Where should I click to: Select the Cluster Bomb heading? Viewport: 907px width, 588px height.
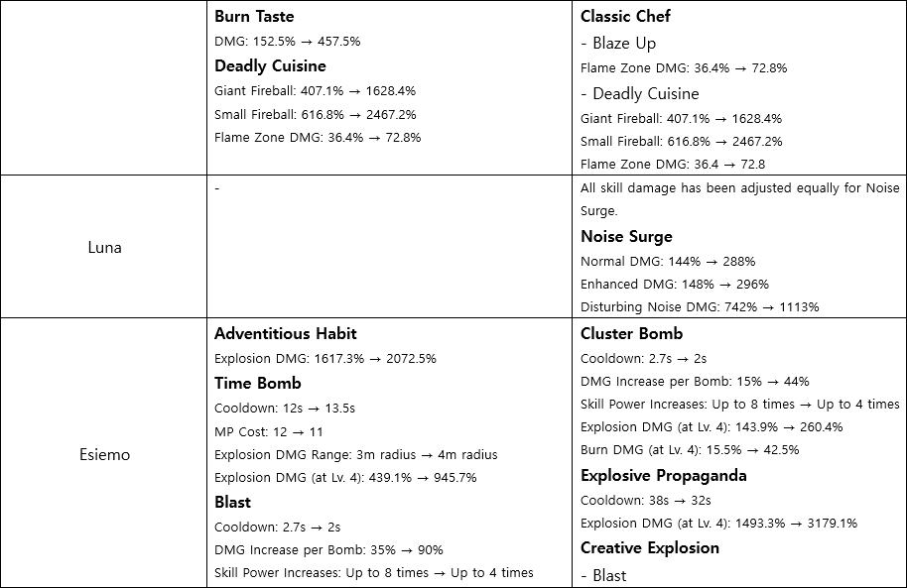click(631, 333)
